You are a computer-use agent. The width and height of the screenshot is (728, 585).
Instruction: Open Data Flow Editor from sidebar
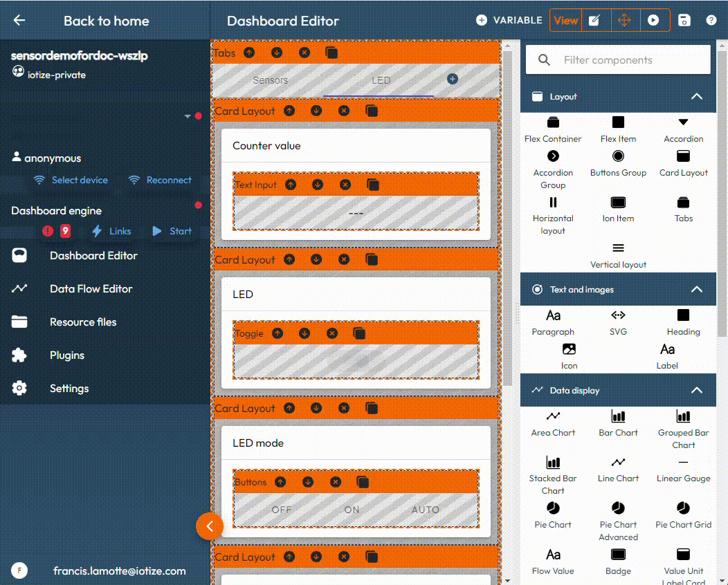pyautogui.click(x=91, y=289)
